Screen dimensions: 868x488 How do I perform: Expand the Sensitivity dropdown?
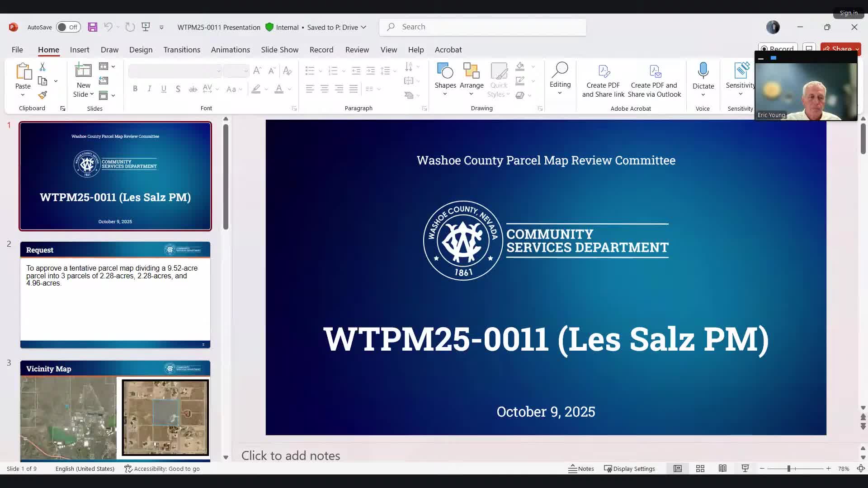(740, 94)
